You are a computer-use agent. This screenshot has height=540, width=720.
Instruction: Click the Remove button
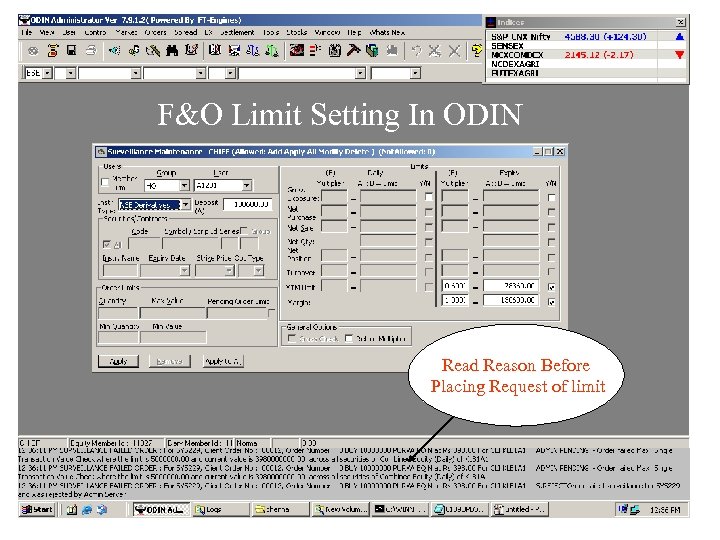(169, 361)
